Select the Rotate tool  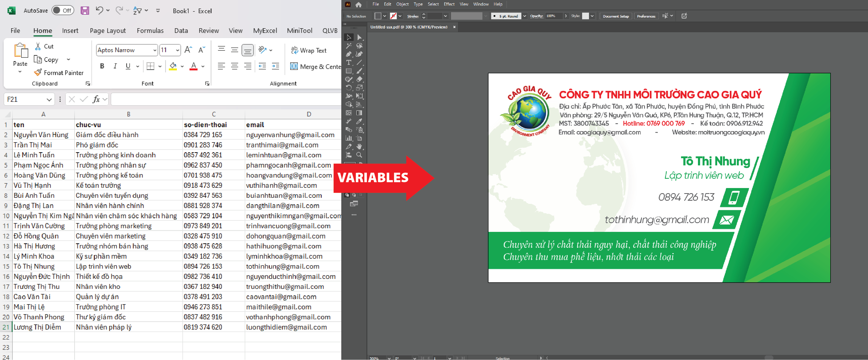click(x=349, y=88)
